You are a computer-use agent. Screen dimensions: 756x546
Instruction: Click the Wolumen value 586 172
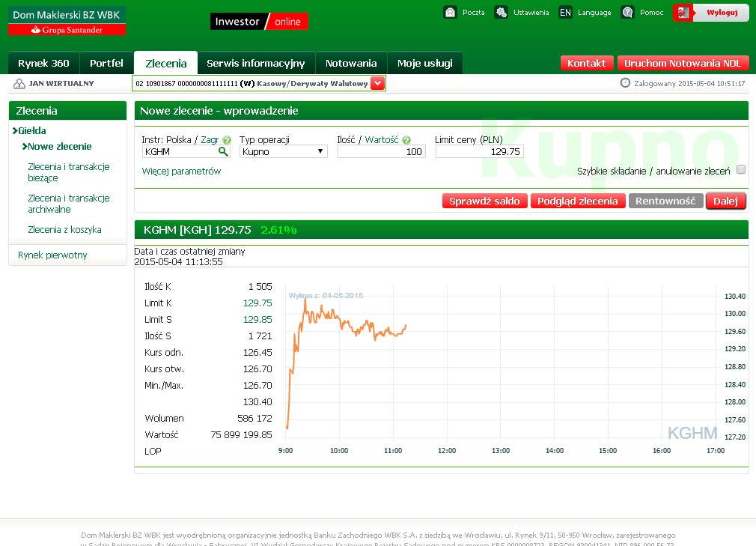(x=254, y=418)
